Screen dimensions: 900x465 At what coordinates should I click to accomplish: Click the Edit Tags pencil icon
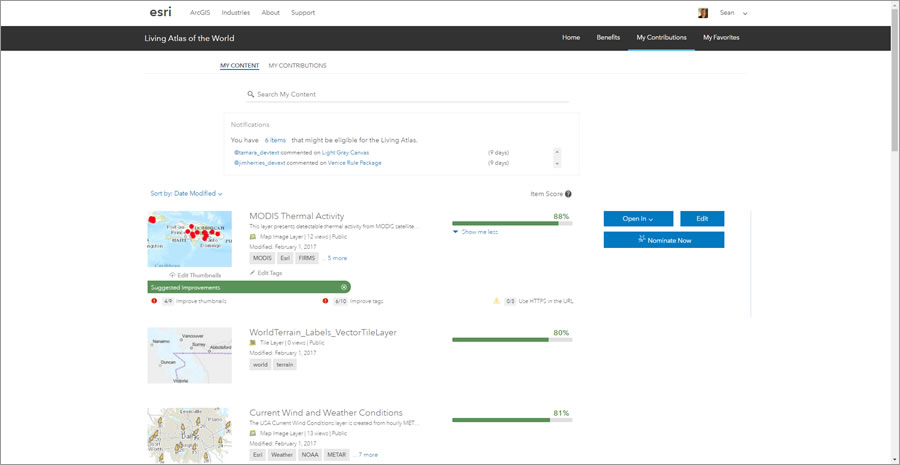[253, 273]
